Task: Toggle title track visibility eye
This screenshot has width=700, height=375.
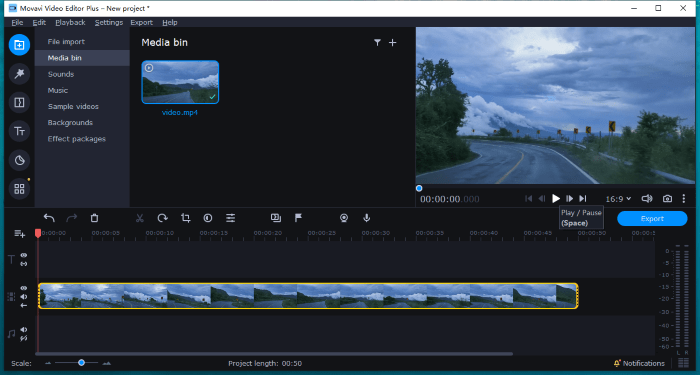Action: click(x=24, y=255)
